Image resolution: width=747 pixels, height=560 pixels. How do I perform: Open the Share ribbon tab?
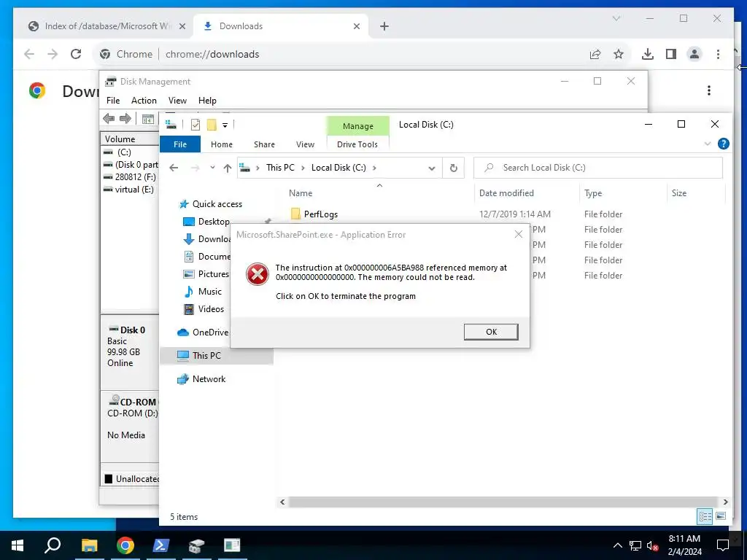pos(264,144)
